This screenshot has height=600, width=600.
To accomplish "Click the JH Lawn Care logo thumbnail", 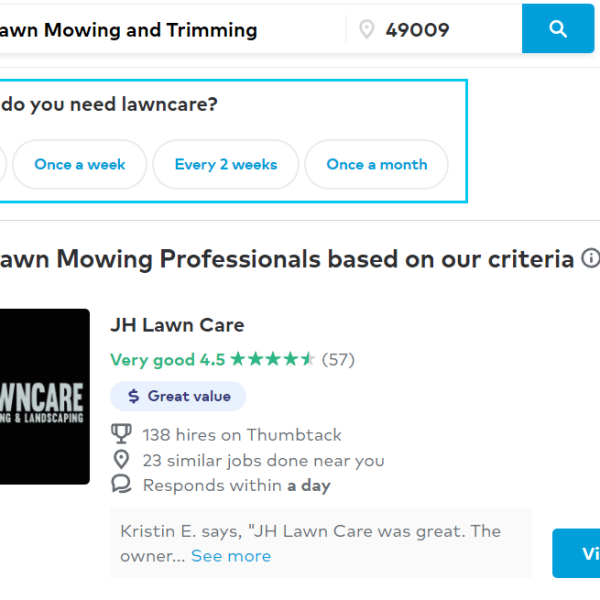I will coord(45,396).
